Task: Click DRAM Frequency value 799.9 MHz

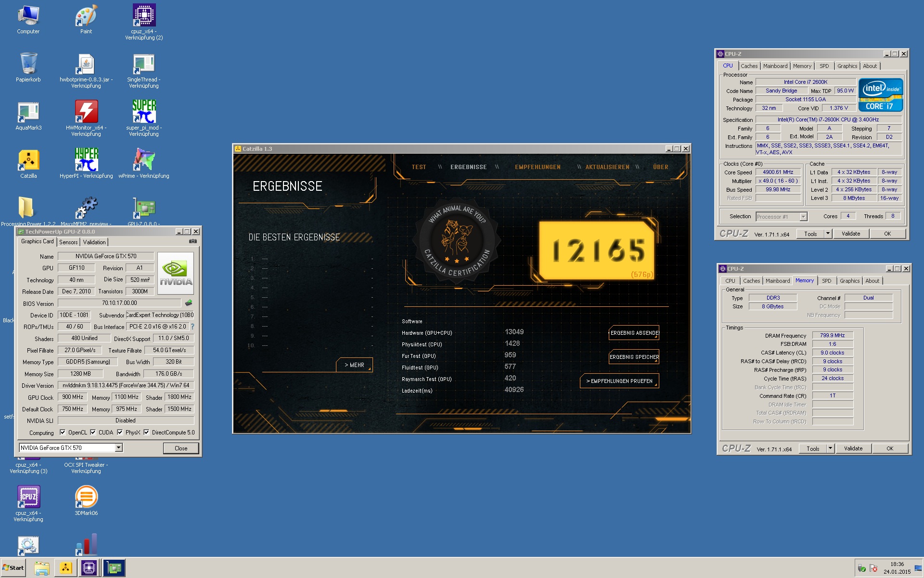Action: (x=833, y=335)
